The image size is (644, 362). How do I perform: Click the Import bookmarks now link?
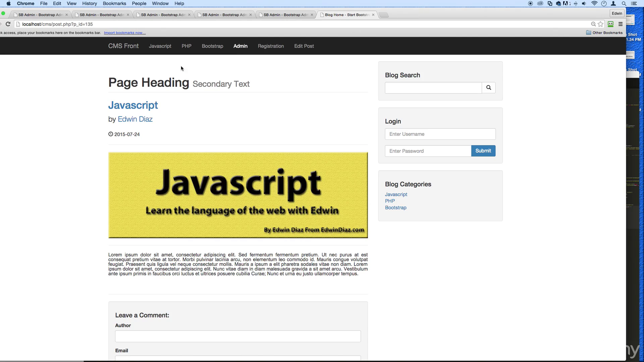[x=125, y=33]
